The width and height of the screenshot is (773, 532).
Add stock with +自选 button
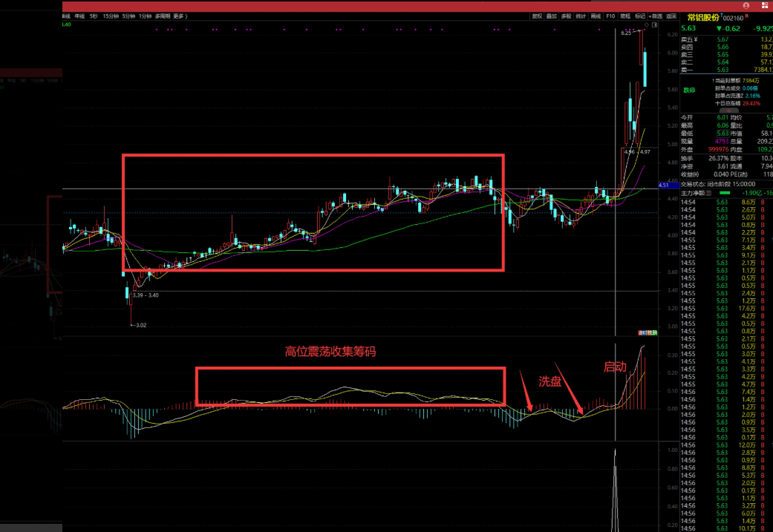pyautogui.click(x=656, y=16)
